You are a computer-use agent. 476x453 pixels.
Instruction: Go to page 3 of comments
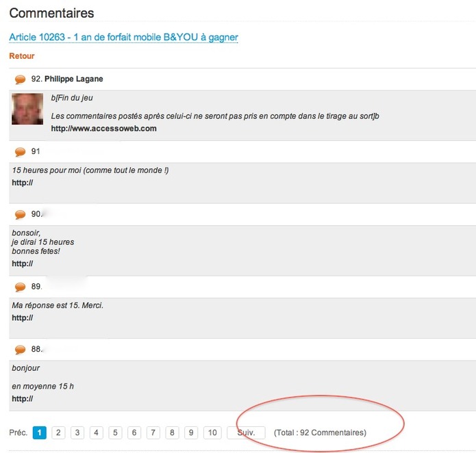point(78,432)
